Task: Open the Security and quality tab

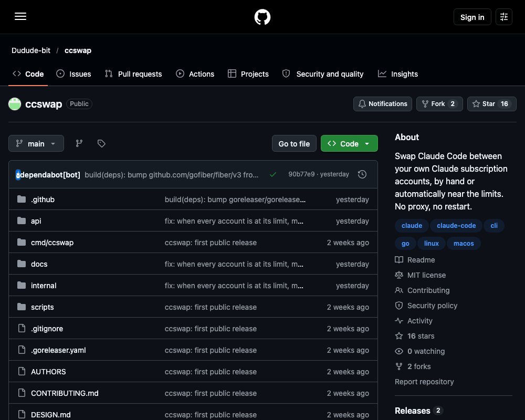Action: [323, 74]
